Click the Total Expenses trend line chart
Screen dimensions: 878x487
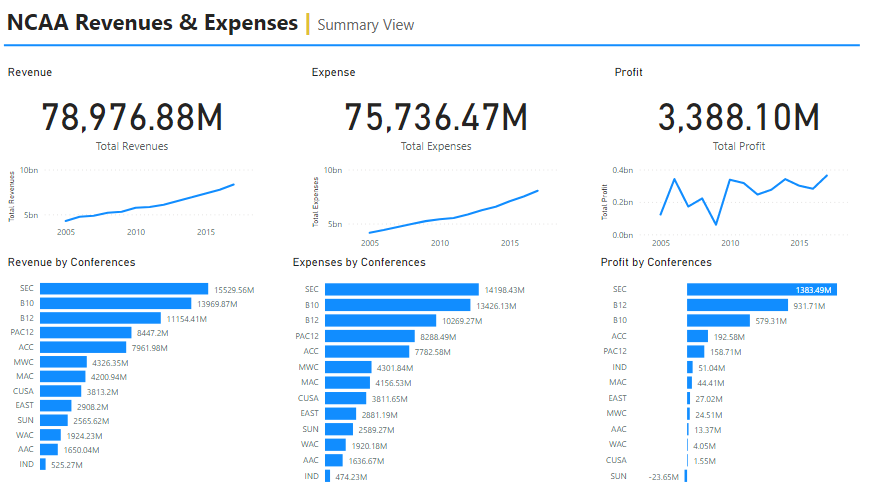(436, 206)
